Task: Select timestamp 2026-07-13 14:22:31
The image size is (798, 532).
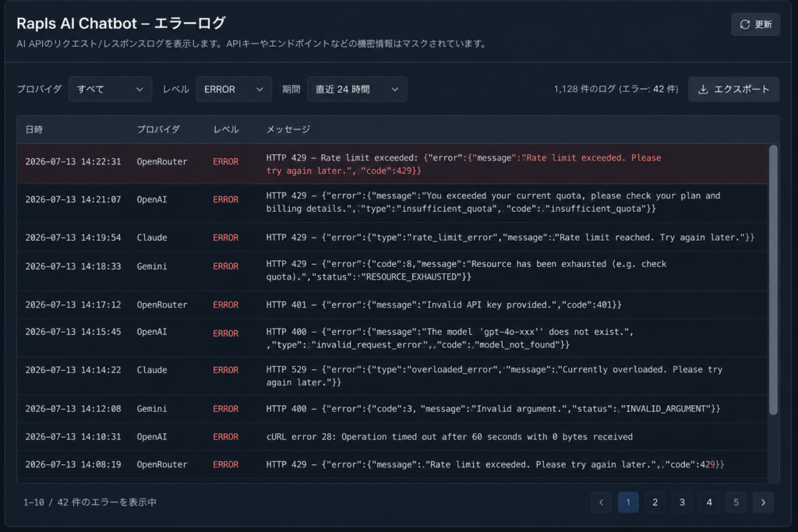Action: pyautogui.click(x=73, y=162)
